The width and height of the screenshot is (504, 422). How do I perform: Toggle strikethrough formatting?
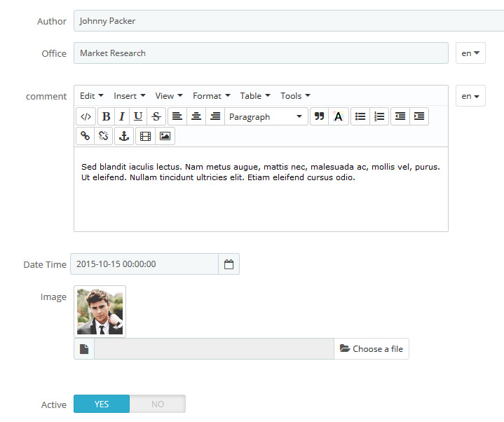click(x=156, y=116)
